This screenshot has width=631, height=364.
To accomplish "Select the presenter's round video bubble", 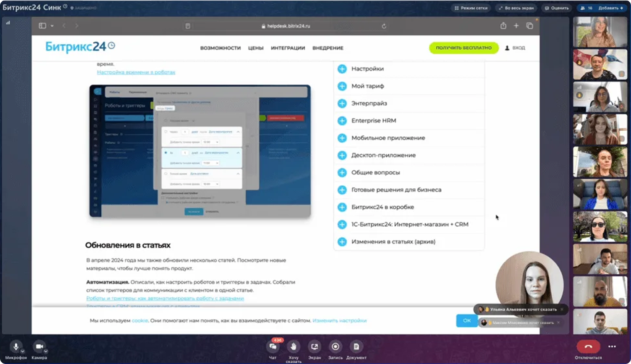I will [x=530, y=284].
